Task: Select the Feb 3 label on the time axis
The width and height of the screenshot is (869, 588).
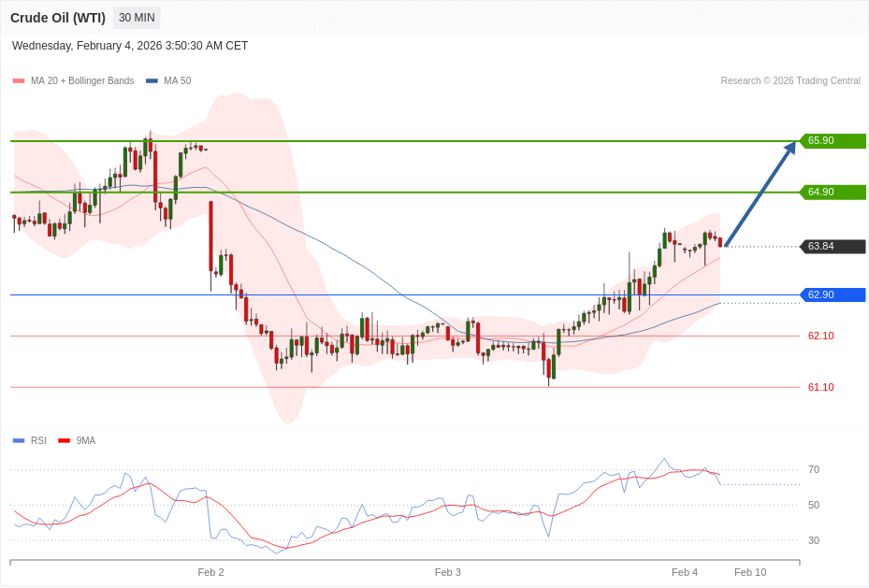Action: (448, 572)
